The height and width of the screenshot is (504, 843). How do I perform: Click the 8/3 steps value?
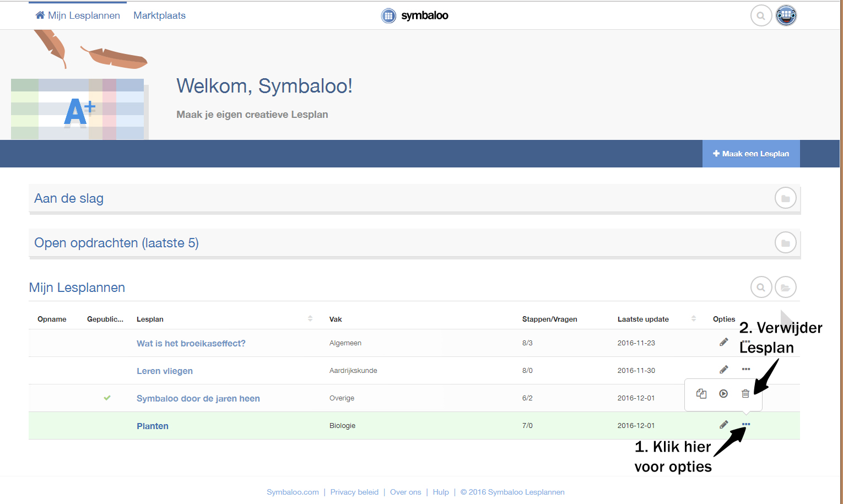[x=527, y=343]
